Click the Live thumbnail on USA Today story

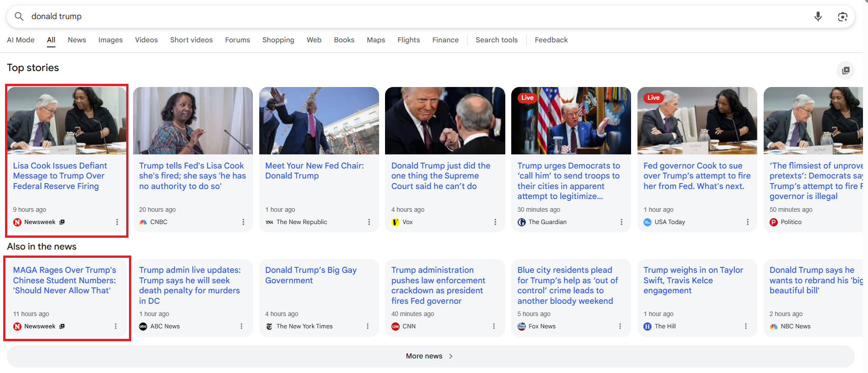pyautogui.click(x=697, y=121)
